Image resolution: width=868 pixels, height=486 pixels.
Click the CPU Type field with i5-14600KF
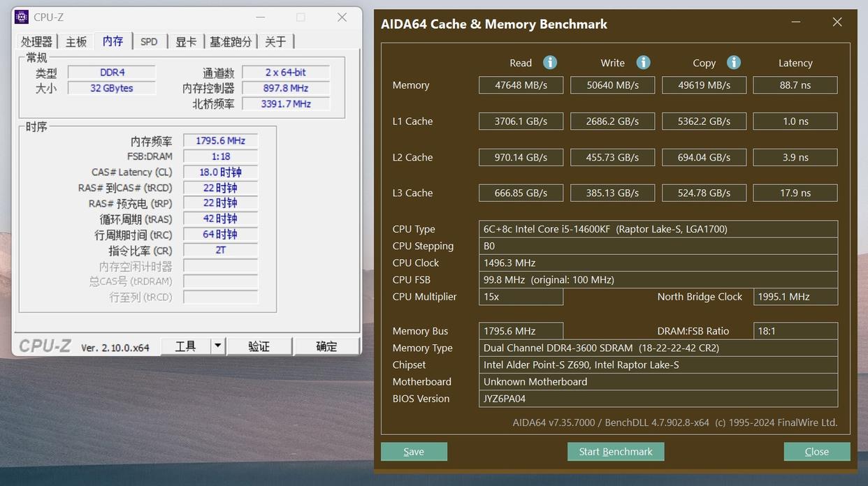(x=658, y=229)
